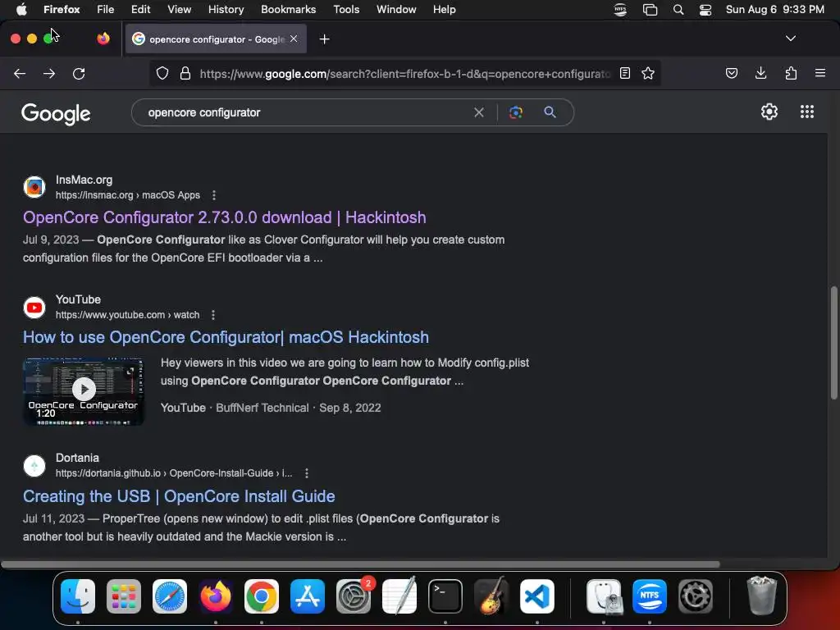840x630 pixels.
Task: Launch Google Chrome from the Dock
Action: (x=262, y=596)
